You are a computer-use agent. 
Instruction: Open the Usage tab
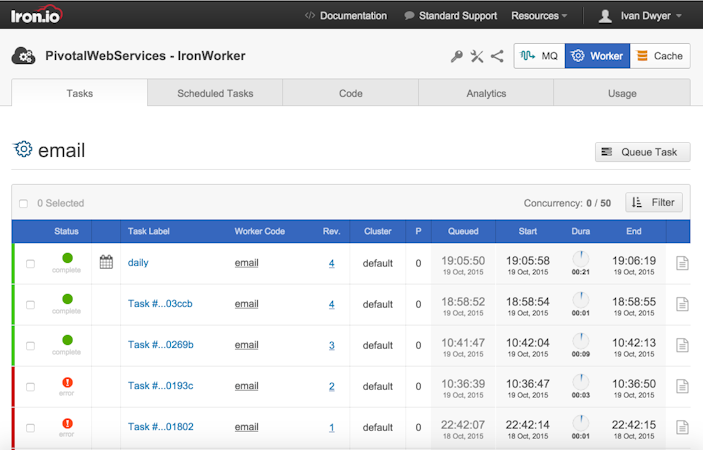tap(622, 93)
